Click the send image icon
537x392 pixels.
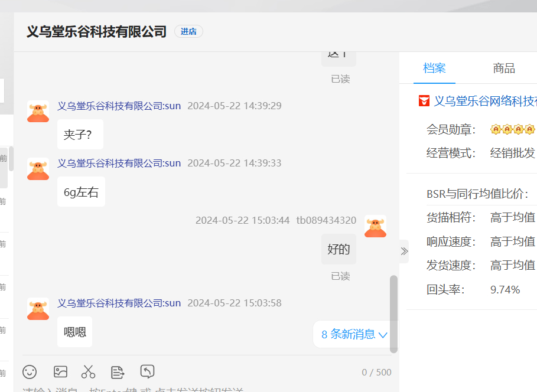click(x=60, y=371)
